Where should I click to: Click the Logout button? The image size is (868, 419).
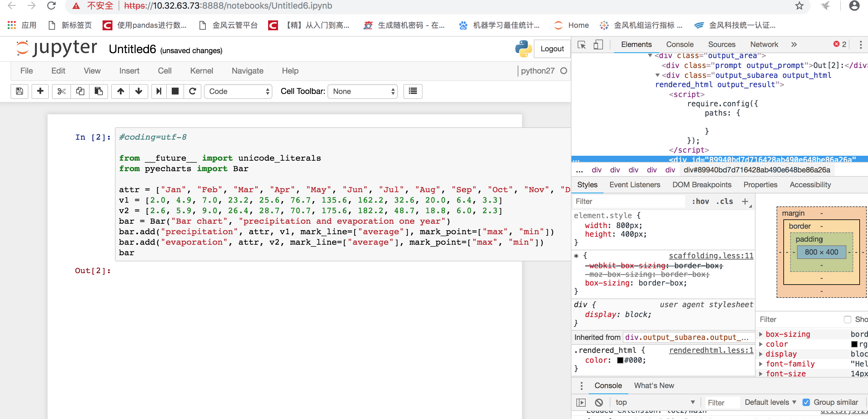(x=552, y=49)
